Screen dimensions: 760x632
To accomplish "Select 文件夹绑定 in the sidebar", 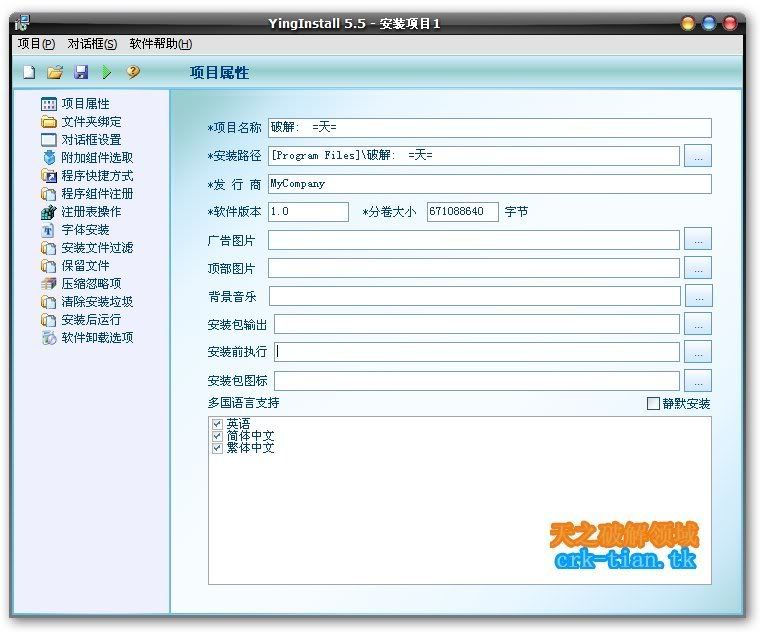I will click(x=91, y=121).
